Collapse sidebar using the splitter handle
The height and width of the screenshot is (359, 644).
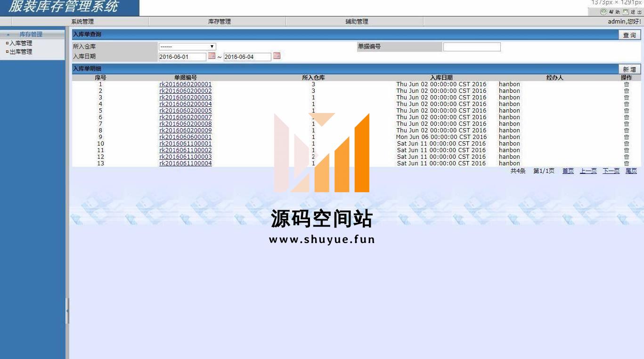click(x=67, y=310)
